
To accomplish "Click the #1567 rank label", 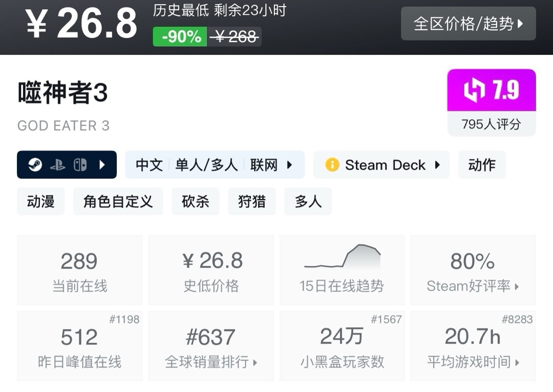I will [387, 319].
